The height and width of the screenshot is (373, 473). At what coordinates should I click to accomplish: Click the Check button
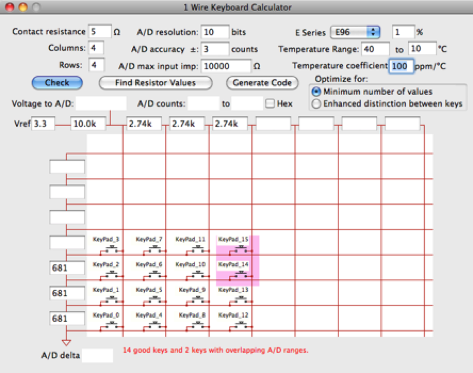point(57,83)
